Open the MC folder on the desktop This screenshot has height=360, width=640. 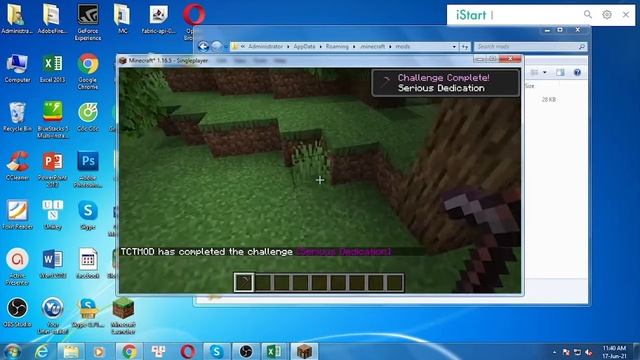122,19
